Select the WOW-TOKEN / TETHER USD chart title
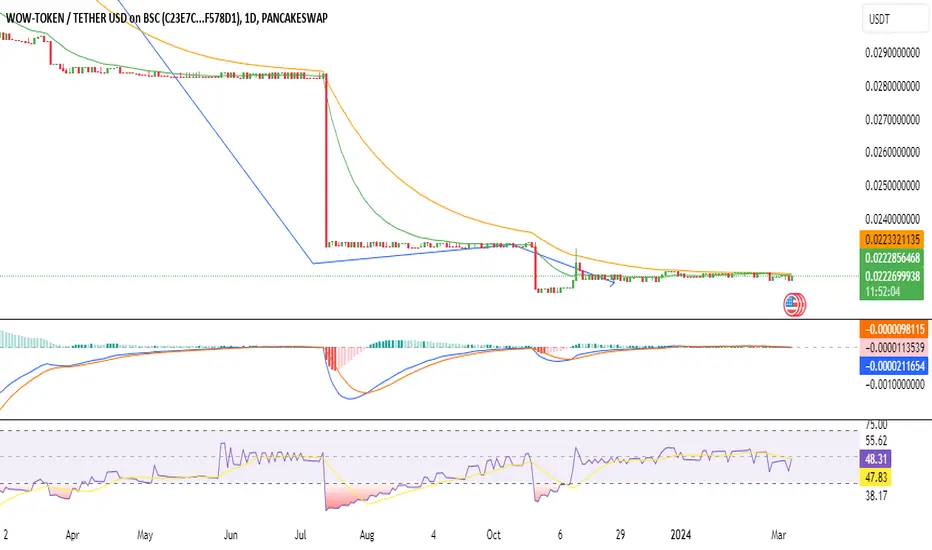The height and width of the screenshot is (550, 932). [166, 18]
